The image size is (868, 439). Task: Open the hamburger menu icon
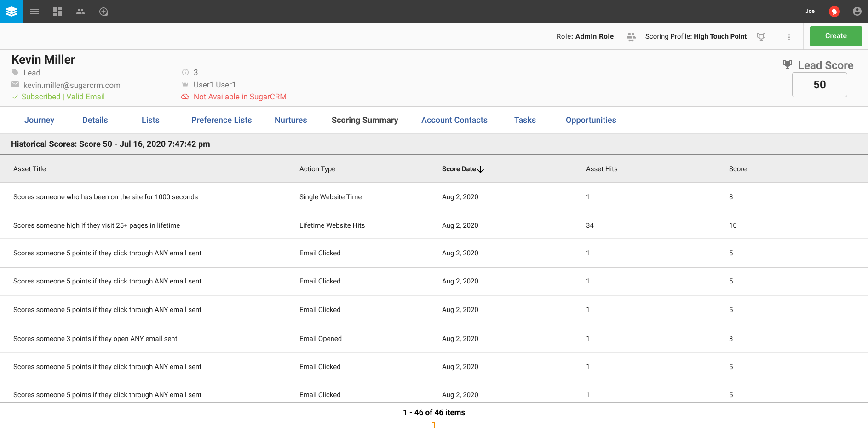click(34, 12)
